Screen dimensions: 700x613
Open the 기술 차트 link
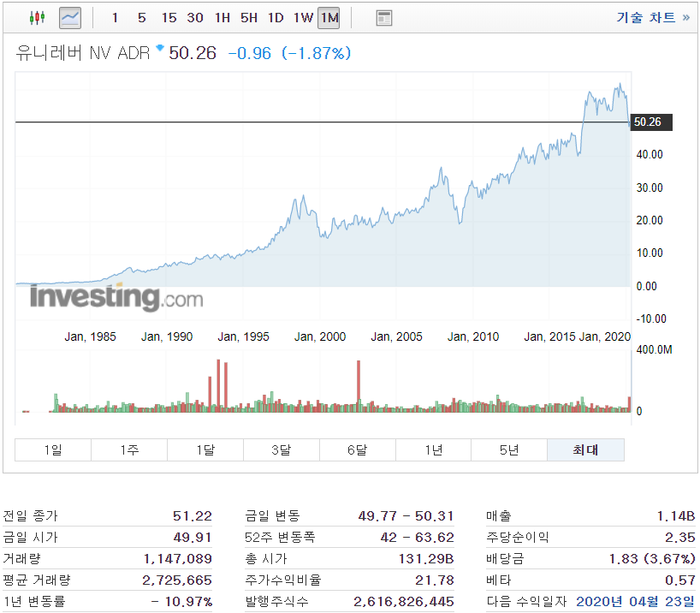(653, 17)
